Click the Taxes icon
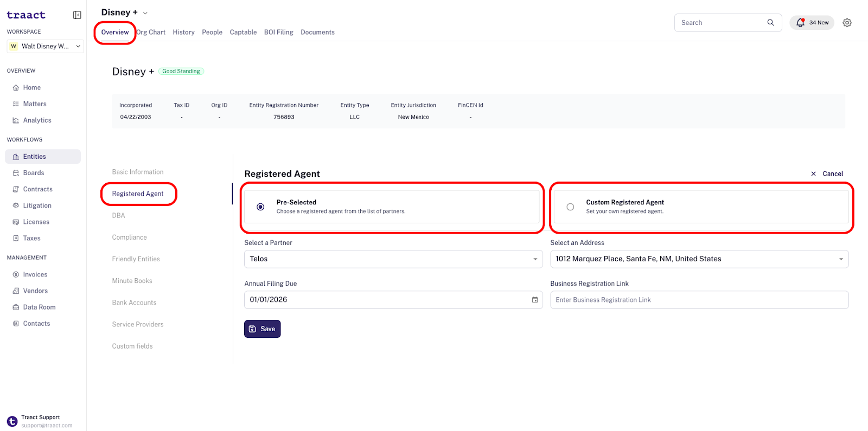 click(x=16, y=238)
